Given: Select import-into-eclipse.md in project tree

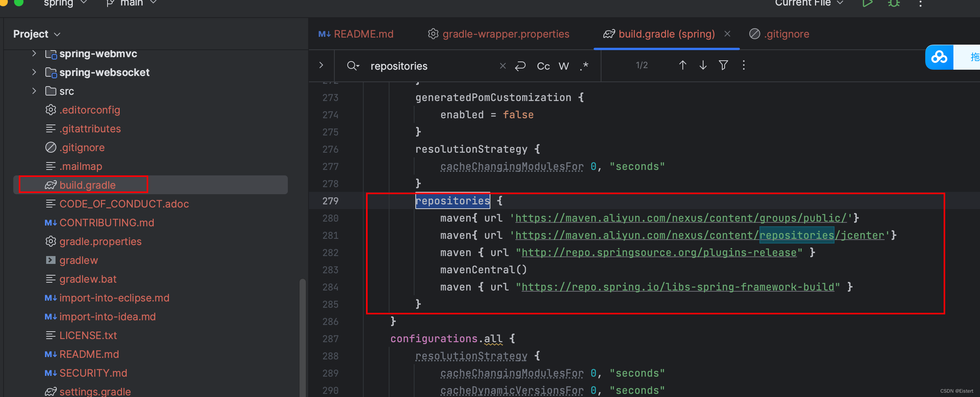Looking at the screenshot, I should point(114,298).
